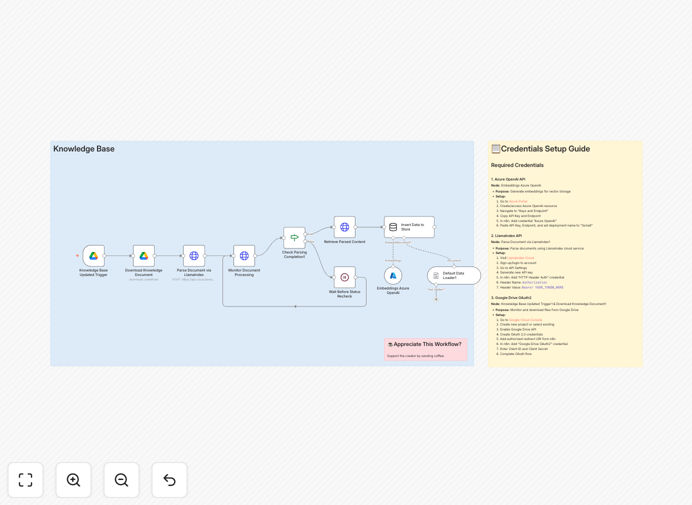Screen dimensions: 692x505
Task: Open the LlamaIndex Cloud link
Action: 520,258
